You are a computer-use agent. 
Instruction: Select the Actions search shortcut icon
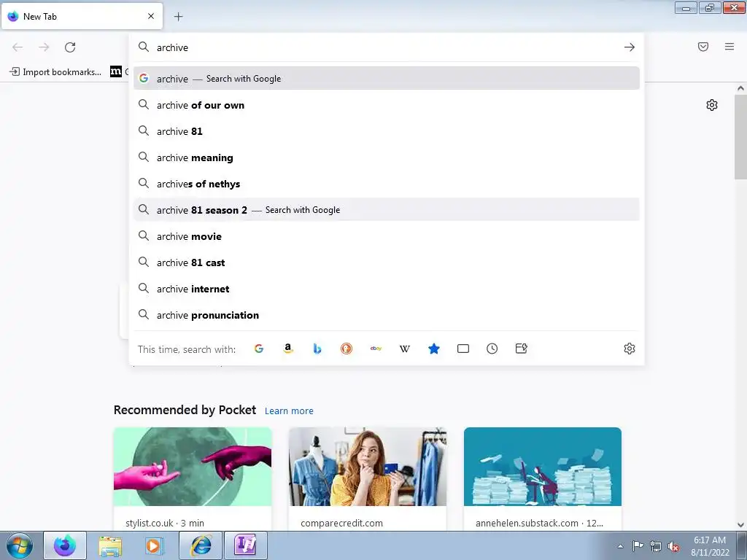click(x=521, y=349)
